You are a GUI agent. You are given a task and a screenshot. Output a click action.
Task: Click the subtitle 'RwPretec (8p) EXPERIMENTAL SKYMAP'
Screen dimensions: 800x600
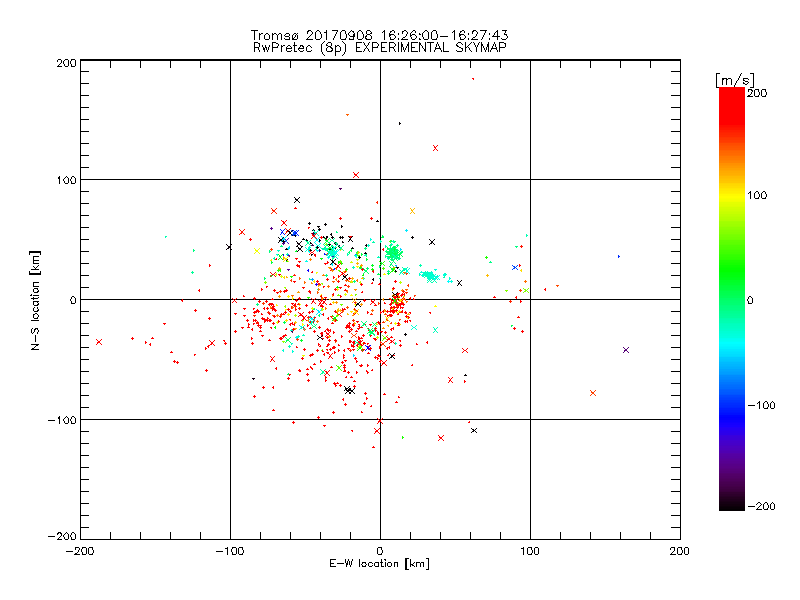point(380,48)
